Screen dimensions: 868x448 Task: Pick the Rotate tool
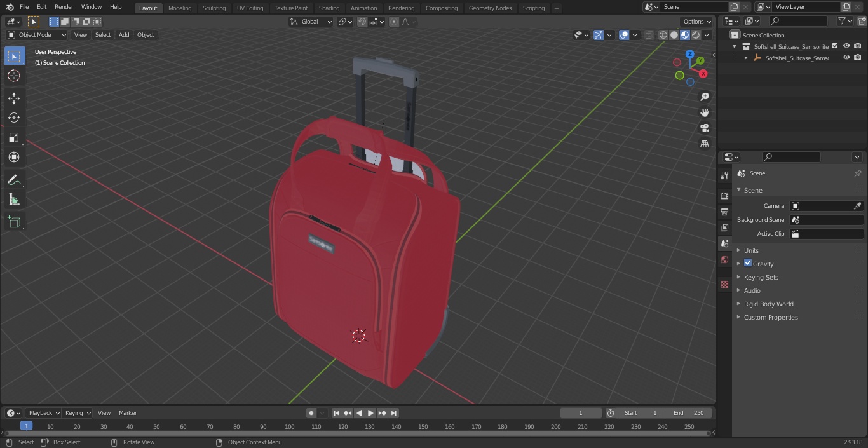pos(14,118)
